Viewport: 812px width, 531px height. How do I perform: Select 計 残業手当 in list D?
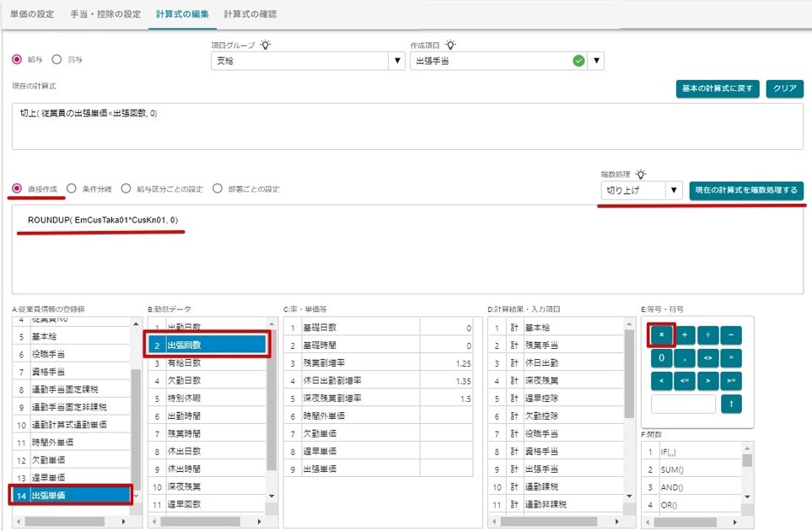[x=557, y=346]
